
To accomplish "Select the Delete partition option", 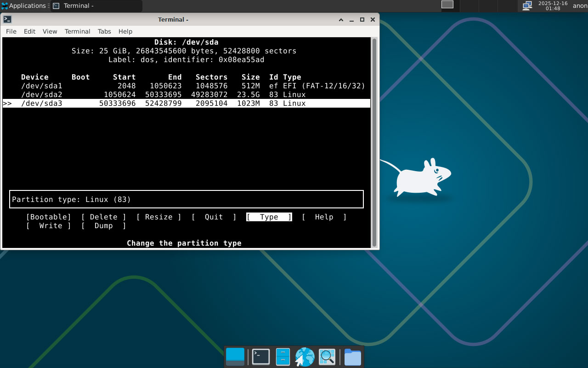I will tap(104, 217).
